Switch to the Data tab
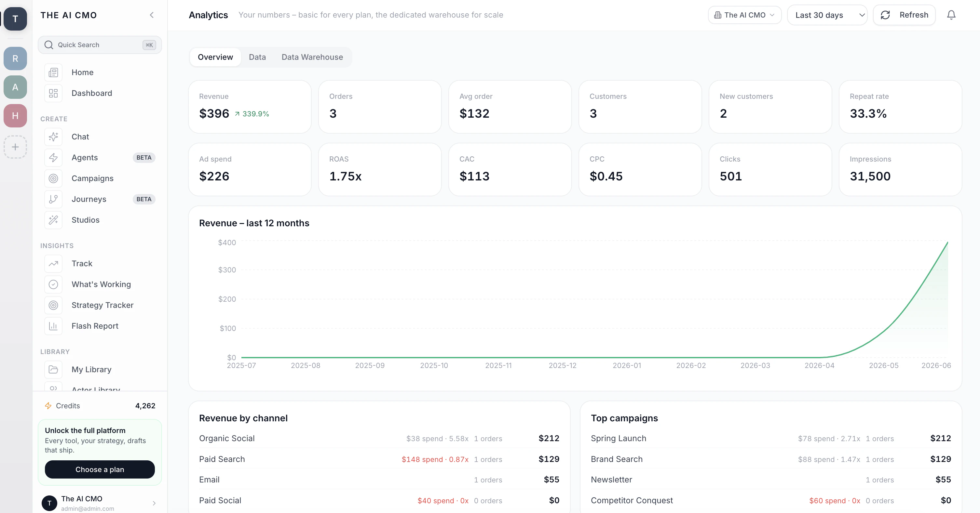 257,57
